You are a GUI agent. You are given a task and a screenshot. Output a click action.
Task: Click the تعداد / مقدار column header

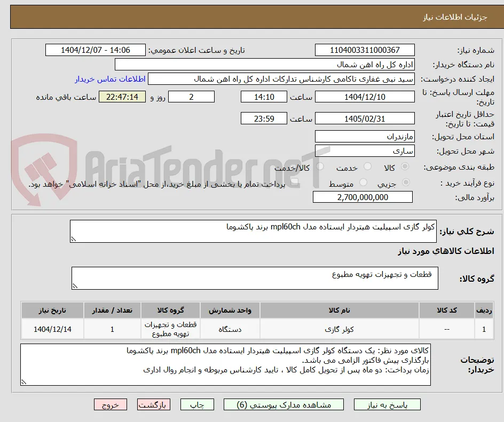pyautogui.click(x=112, y=310)
